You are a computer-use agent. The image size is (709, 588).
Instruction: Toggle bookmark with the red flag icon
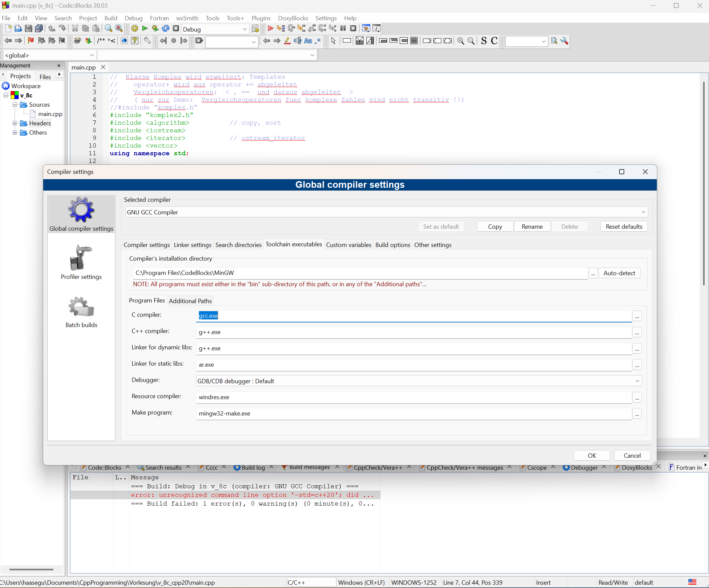(31, 41)
